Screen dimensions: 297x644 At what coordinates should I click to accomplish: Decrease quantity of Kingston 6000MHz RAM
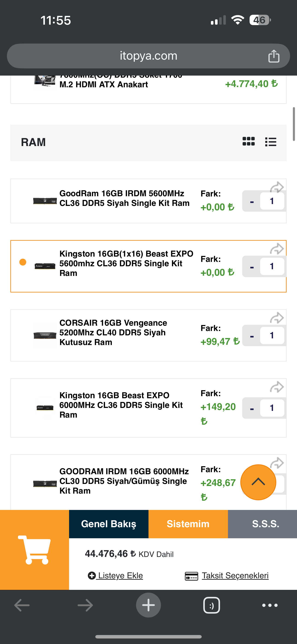coord(252,408)
